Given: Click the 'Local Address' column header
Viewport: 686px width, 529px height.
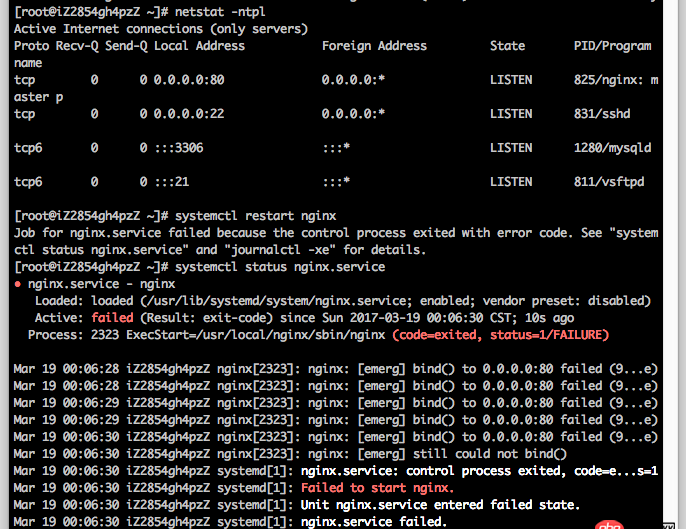Looking at the screenshot, I should tap(199, 46).
